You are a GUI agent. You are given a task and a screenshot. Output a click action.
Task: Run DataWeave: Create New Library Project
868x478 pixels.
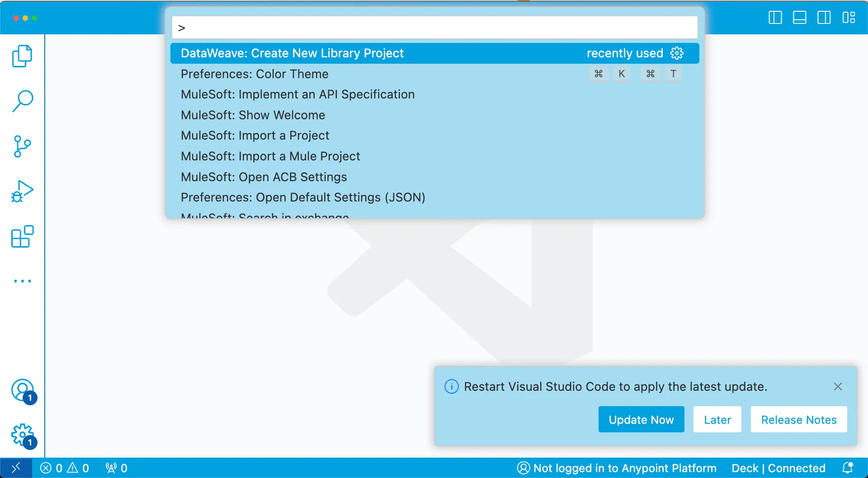click(435, 53)
